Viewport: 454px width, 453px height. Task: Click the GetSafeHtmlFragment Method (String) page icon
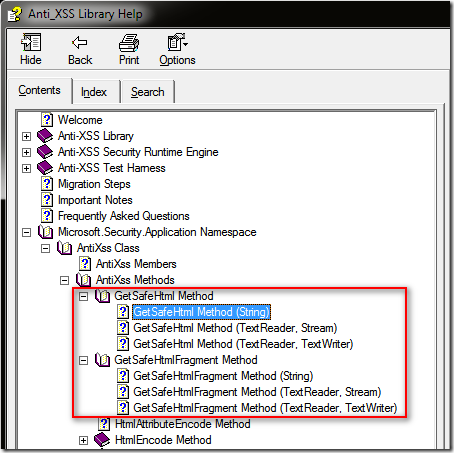coord(123,376)
